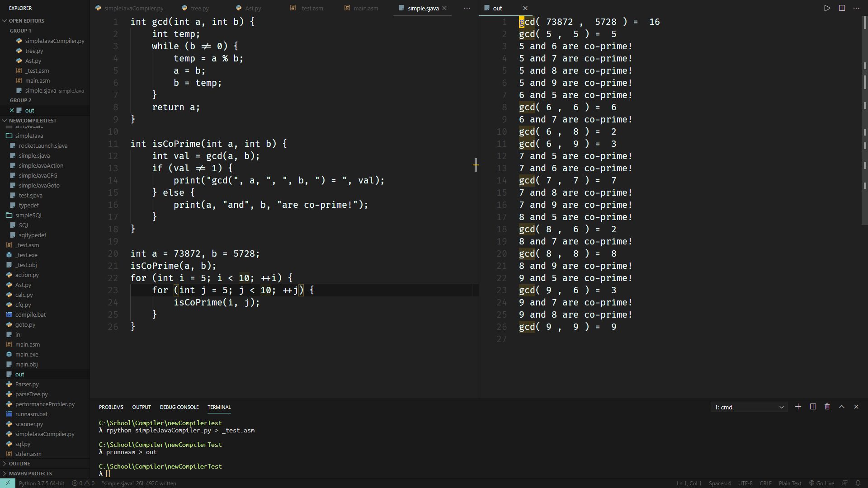The image size is (868, 488).
Task: Kill the terminal with the trash icon
Action: point(827,407)
